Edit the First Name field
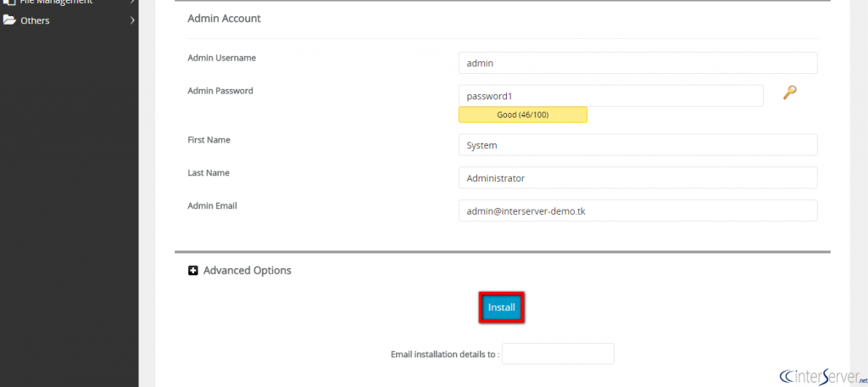The width and height of the screenshot is (868, 387). 637,145
